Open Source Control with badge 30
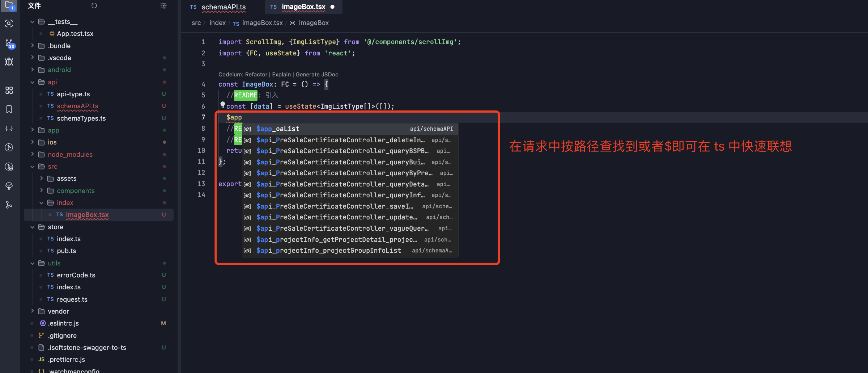Screen dimensions: 868x373 (x=10, y=43)
